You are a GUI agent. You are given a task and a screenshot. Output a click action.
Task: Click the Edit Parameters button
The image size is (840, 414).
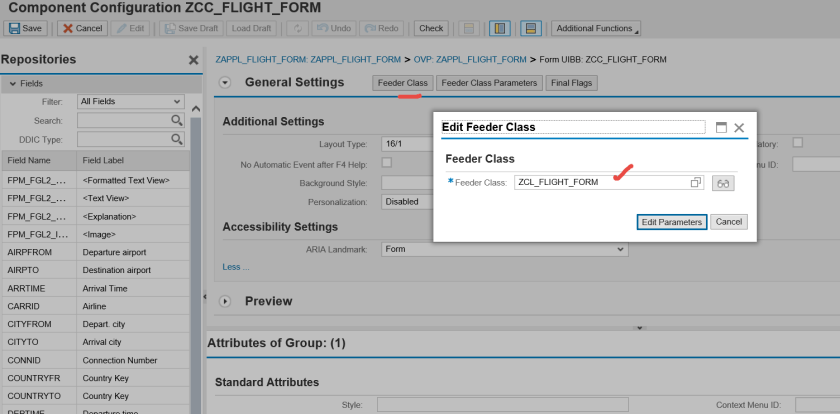[x=672, y=221]
